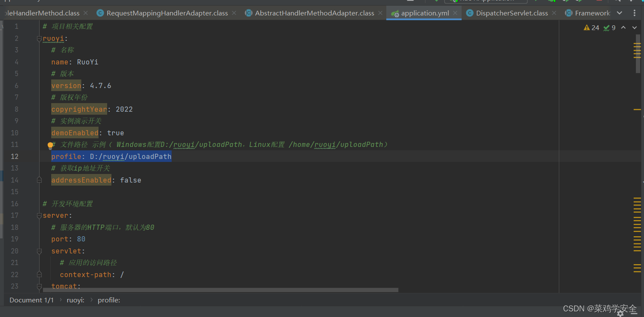Collapse the servlet block fold marker

click(39, 251)
